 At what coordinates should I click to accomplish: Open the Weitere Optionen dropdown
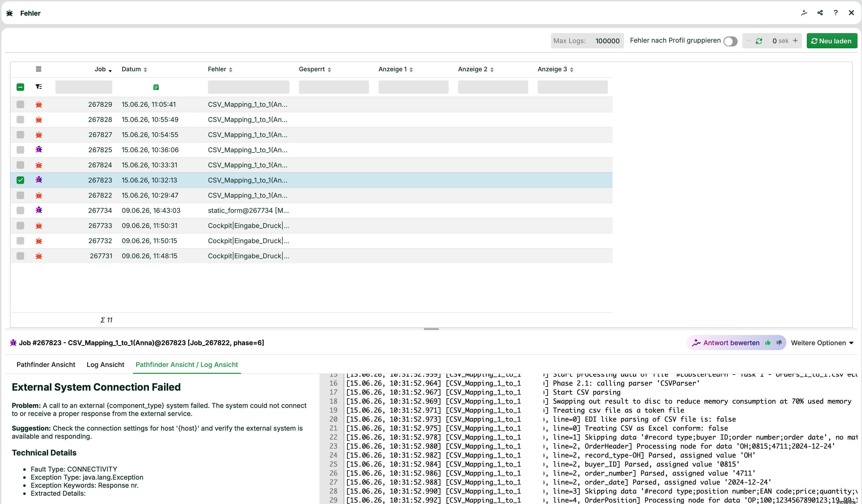pos(822,343)
